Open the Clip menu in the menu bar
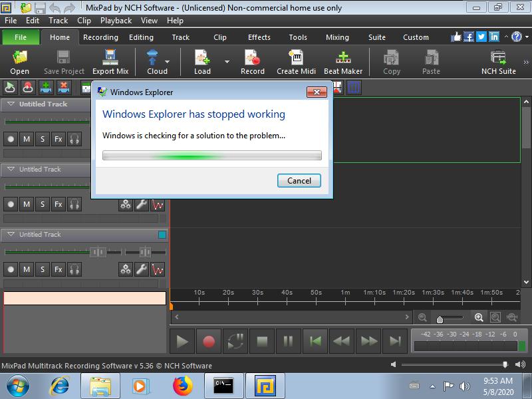Screen dimensions: 532x399 coord(84,21)
